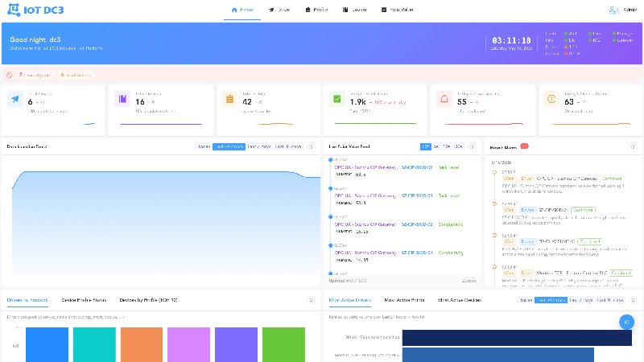
Task: Click the blue floating round button
Action: point(626,323)
